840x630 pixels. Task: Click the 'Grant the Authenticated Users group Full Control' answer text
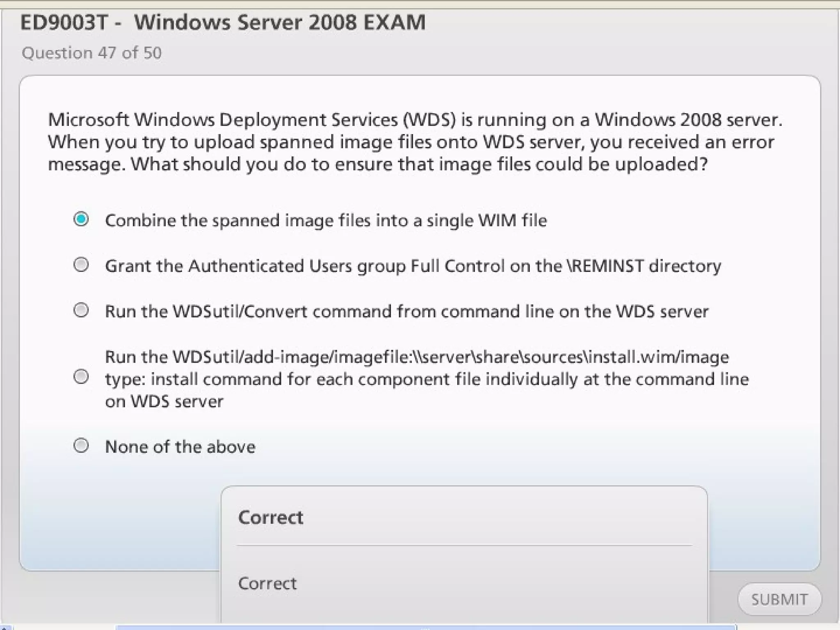point(413,266)
